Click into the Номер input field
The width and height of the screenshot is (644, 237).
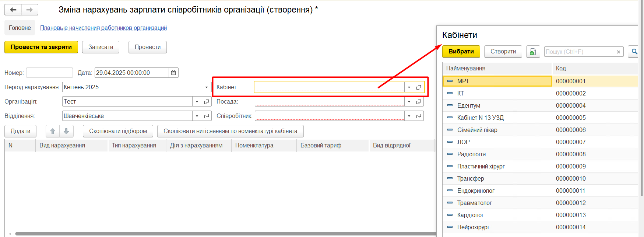pos(49,73)
